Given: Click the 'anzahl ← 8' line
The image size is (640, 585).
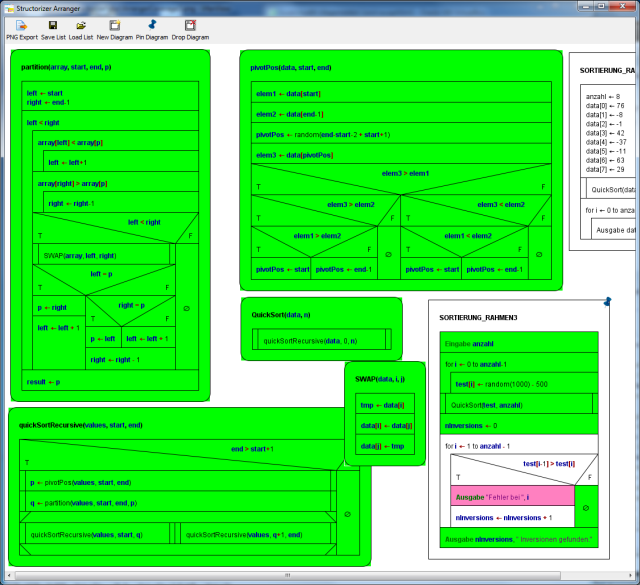Looking at the screenshot, I should (x=603, y=97).
